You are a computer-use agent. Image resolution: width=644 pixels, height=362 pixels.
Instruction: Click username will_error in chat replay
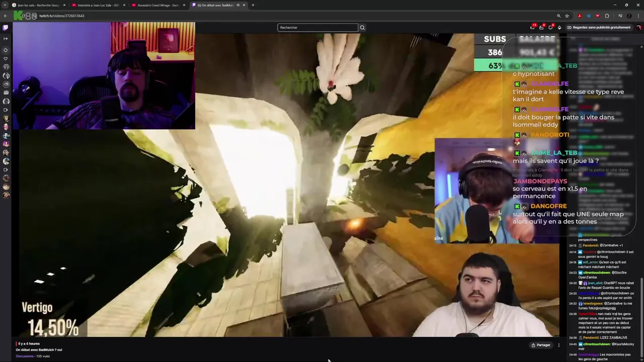coord(591,262)
